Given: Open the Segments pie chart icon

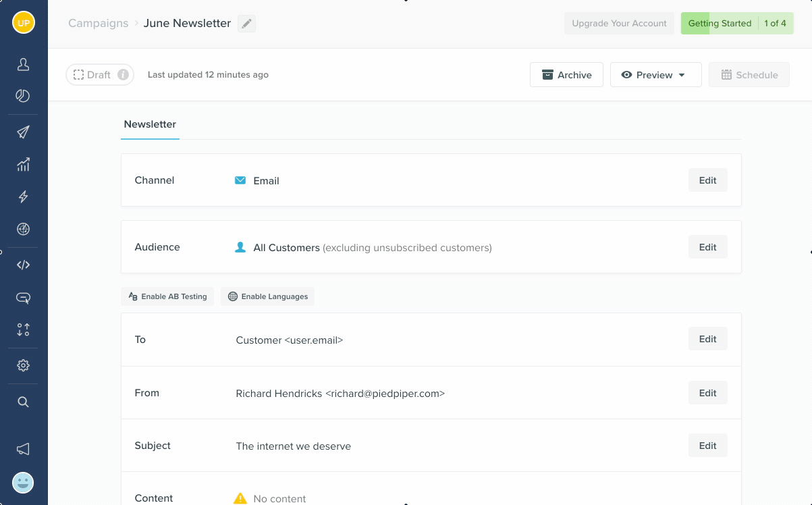Looking at the screenshot, I should tap(22, 97).
